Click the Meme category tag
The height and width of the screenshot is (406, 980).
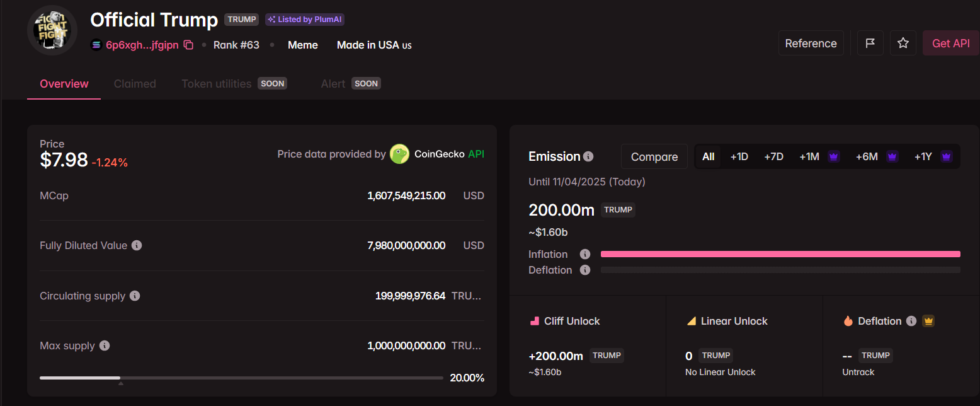point(303,45)
